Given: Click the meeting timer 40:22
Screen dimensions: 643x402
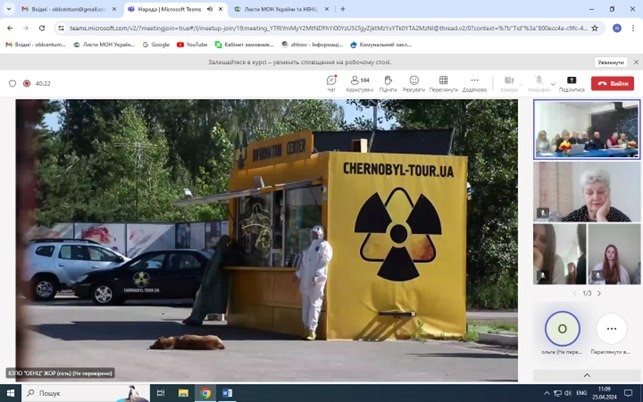Looking at the screenshot, I should [43, 84].
